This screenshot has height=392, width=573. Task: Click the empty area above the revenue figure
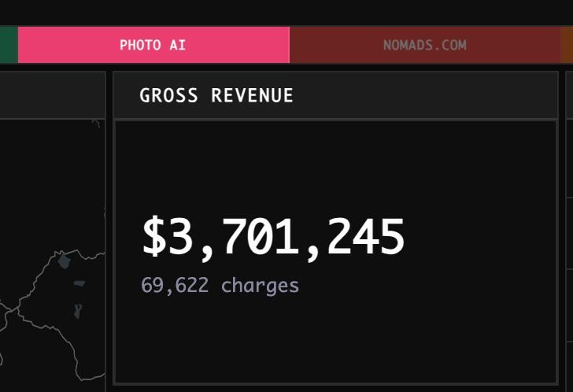click(x=335, y=165)
